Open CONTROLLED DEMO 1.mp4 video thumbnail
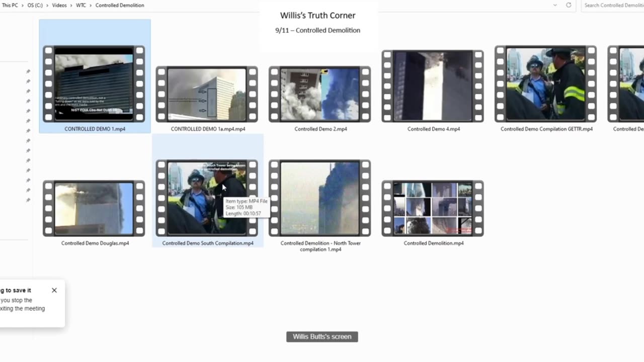The width and height of the screenshot is (644, 362). (94, 84)
